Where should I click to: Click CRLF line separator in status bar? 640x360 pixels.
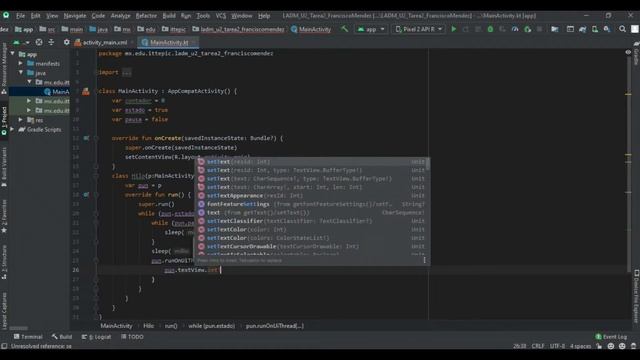[x=538, y=346]
